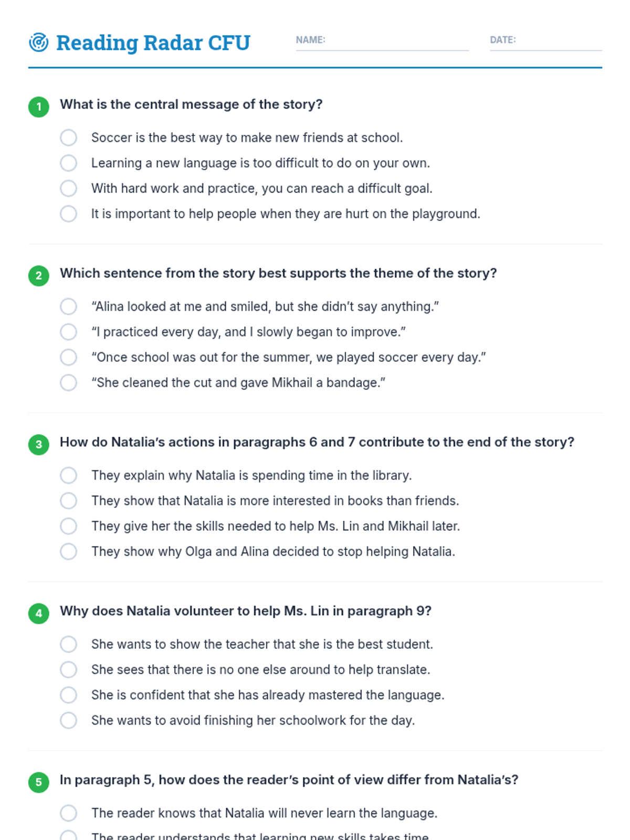Select 'I practiced every day' radio button
The height and width of the screenshot is (840, 630).
click(68, 332)
